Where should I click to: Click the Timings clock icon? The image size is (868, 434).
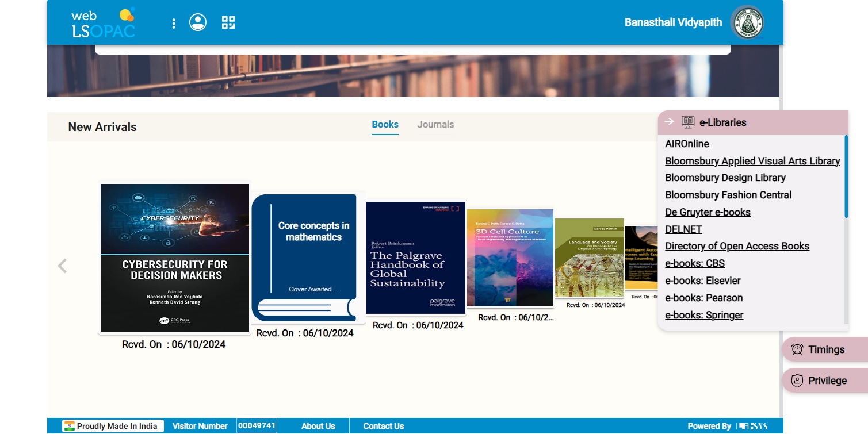[x=797, y=349]
